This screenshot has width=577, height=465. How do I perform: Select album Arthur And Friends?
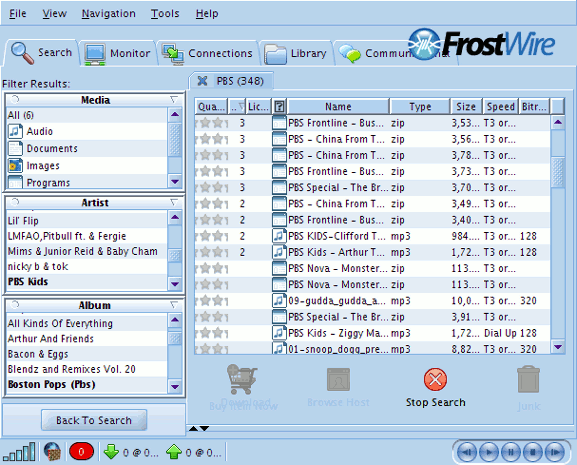click(x=87, y=338)
